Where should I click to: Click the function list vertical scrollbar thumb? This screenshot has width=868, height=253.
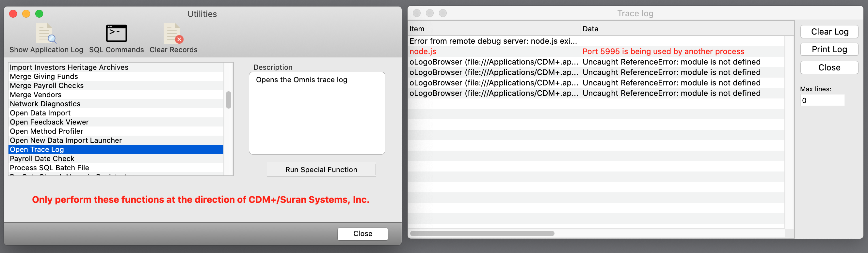click(x=229, y=100)
